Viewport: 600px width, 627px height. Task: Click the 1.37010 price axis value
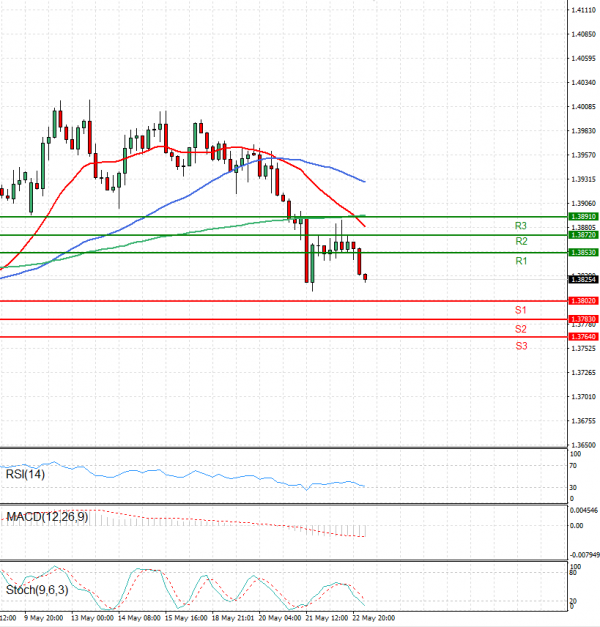pos(584,396)
